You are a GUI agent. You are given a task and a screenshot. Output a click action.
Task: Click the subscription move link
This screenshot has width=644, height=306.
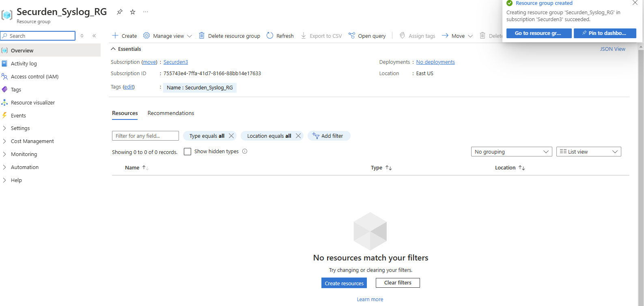149,62
